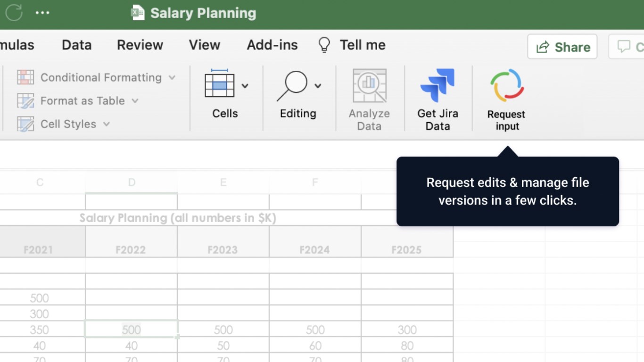
Task: Expand the Cells dropdown arrow
Action: pos(245,86)
